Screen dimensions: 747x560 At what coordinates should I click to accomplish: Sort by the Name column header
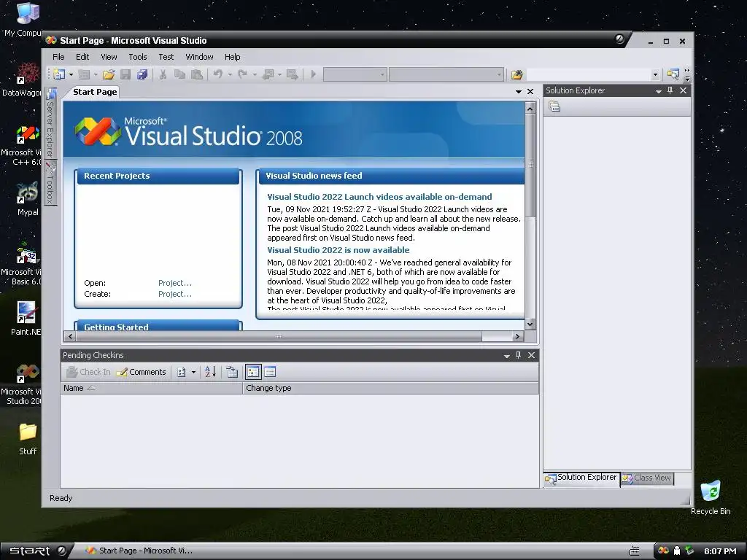[x=152, y=388]
